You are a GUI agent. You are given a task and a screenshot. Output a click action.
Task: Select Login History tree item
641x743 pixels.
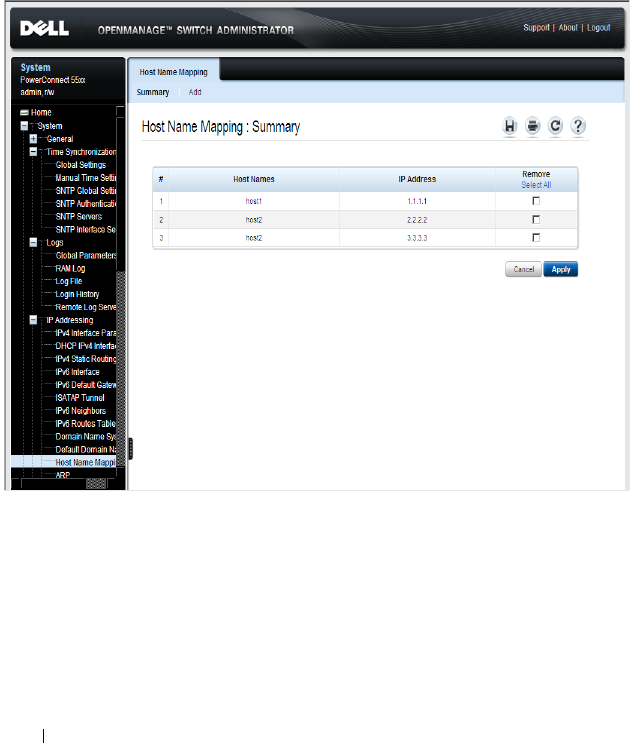(77, 294)
